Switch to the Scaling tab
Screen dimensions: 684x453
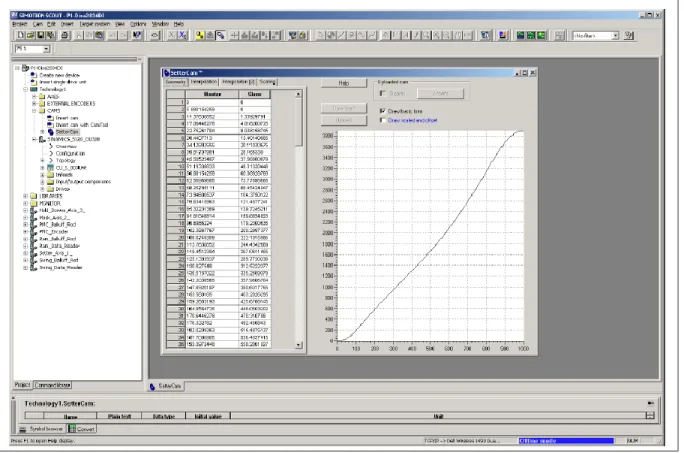point(267,82)
